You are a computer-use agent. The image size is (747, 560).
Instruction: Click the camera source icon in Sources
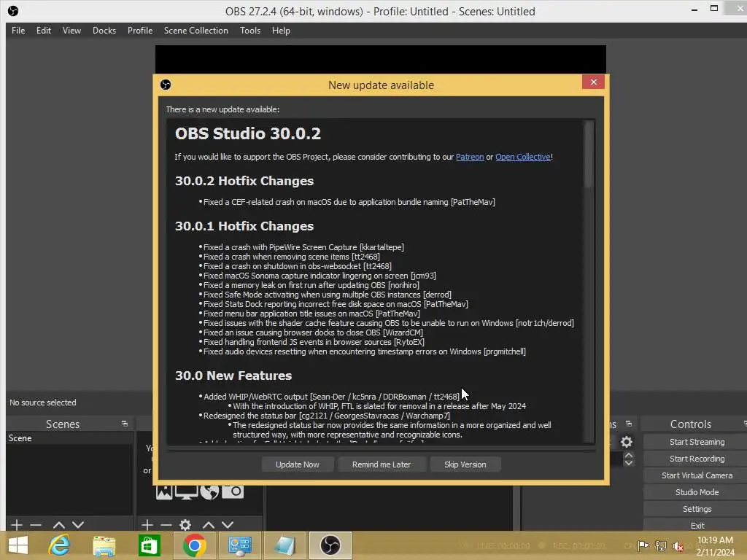click(x=233, y=491)
